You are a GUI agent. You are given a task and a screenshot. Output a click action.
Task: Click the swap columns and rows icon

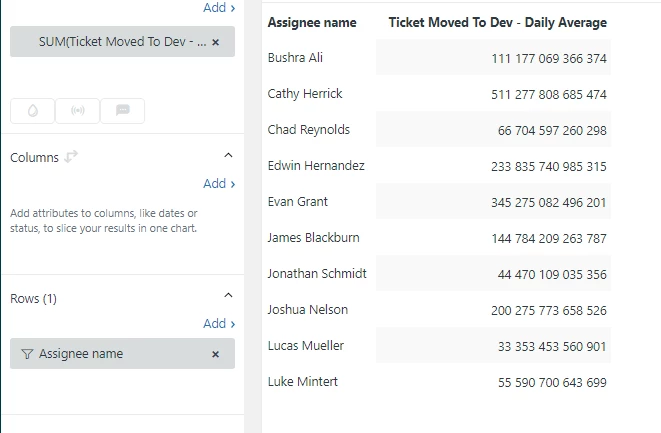click(x=71, y=157)
